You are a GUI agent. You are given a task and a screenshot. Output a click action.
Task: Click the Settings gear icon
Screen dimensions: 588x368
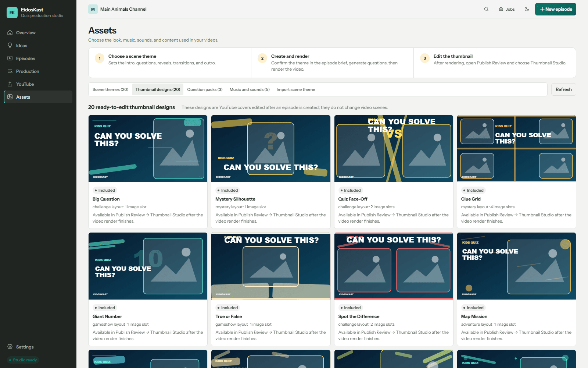10,347
